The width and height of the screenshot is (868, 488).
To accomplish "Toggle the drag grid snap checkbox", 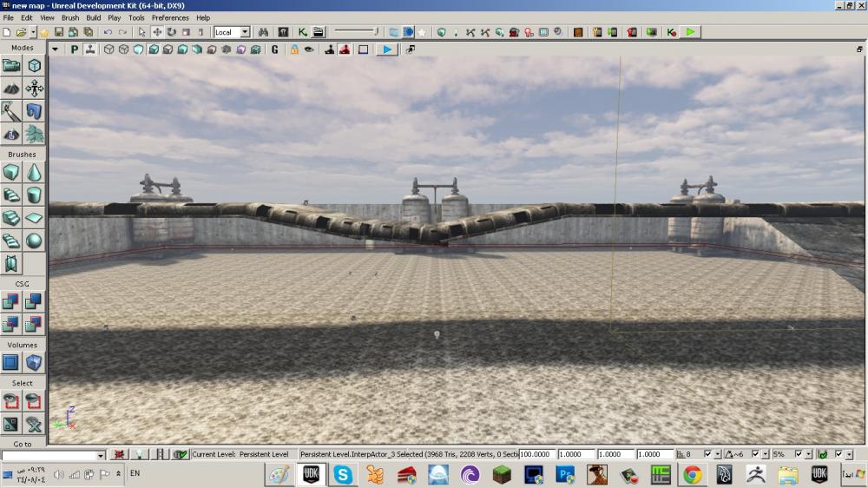I will click(707, 454).
